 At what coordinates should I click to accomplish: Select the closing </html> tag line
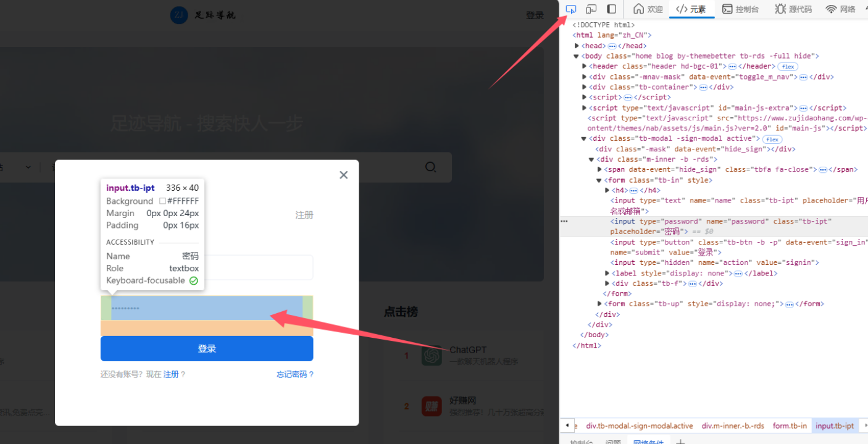coord(586,346)
